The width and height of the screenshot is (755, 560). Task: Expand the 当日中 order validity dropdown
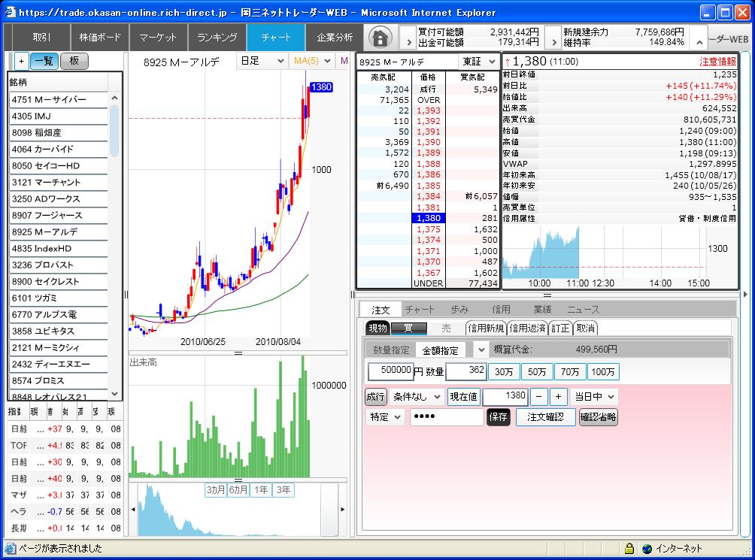click(594, 397)
